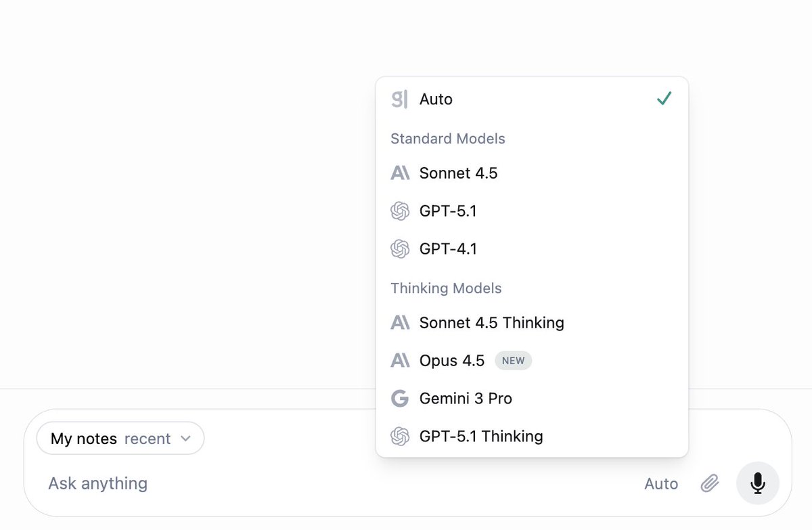Screen dimensions: 812x530
Task: Click the Anthropic logo beside Opus 4.5
Action: tap(400, 361)
